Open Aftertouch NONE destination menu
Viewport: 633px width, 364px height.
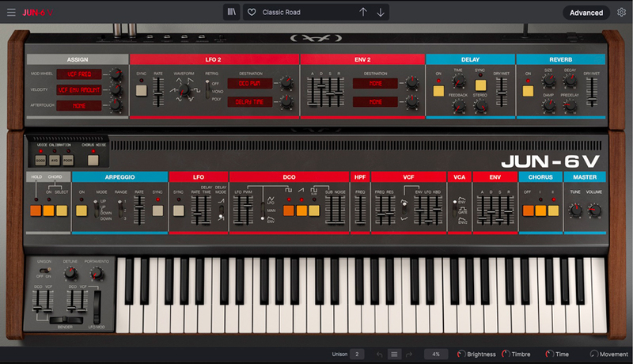click(x=79, y=106)
